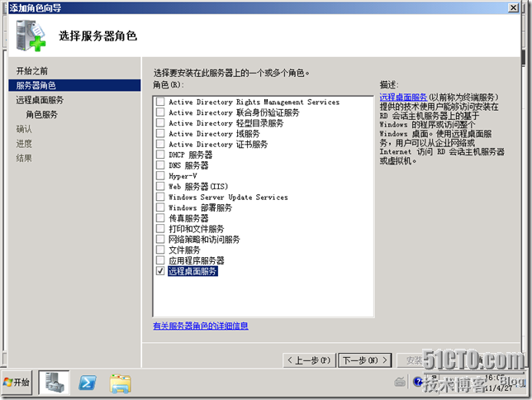Screen dimensions: 532x400
Task: Select Active Directory 域服务 role text
Action: [214, 133]
